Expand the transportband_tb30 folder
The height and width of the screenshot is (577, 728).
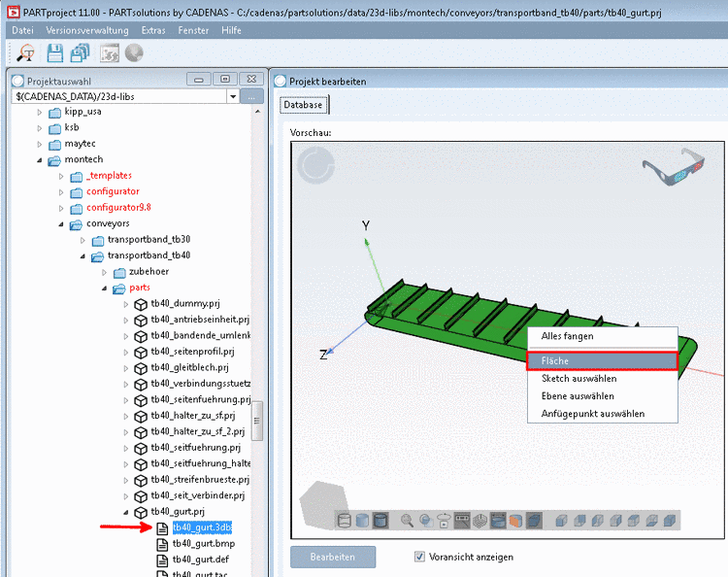coord(83,240)
